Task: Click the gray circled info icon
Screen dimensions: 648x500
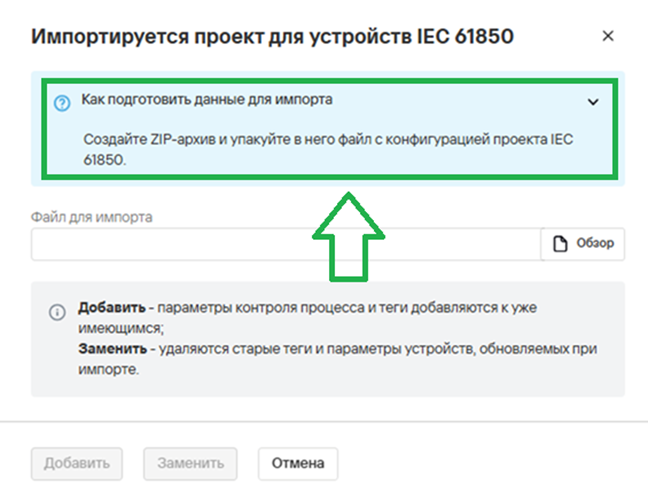Action: pos(57,312)
